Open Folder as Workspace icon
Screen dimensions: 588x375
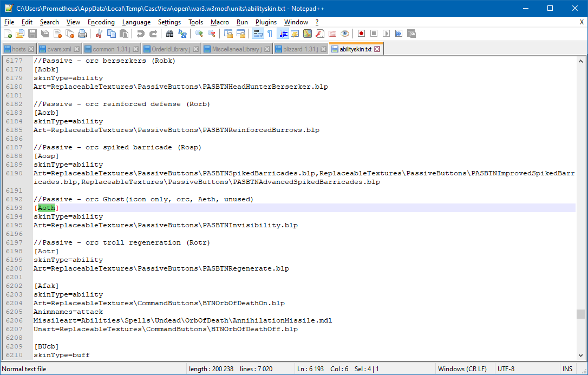[332, 34]
